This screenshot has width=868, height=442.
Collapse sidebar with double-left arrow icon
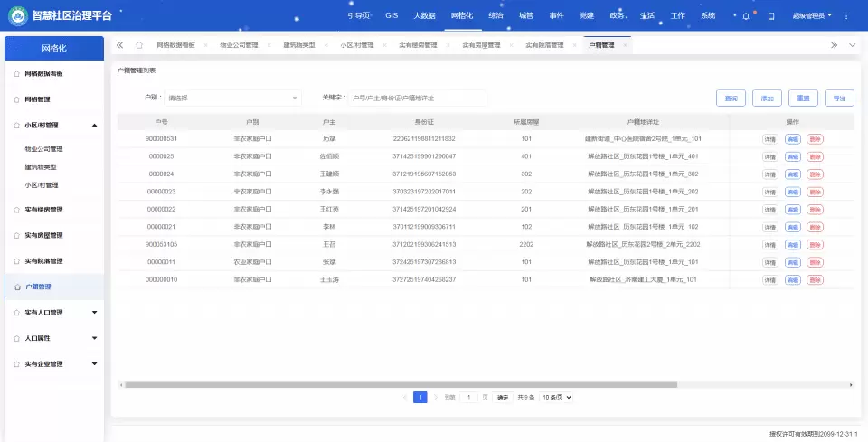pos(119,44)
